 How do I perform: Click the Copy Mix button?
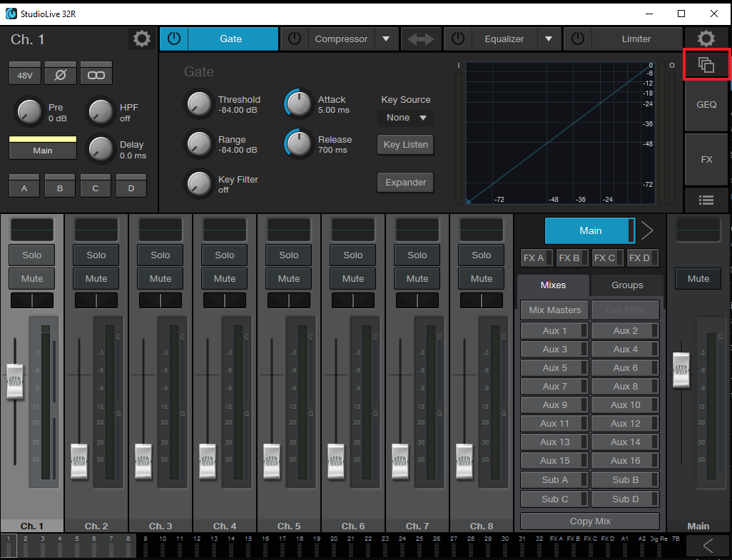(x=590, y=521)
